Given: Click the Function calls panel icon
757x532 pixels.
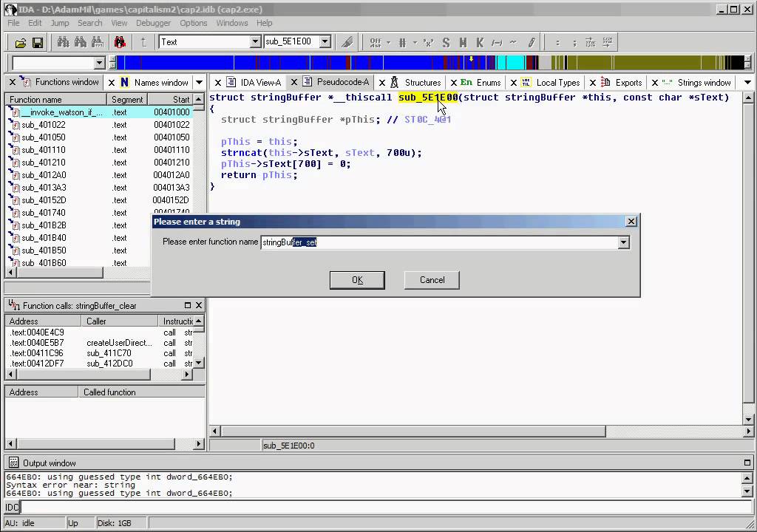Looking at the screenshot, I should [x=14, y=305].
